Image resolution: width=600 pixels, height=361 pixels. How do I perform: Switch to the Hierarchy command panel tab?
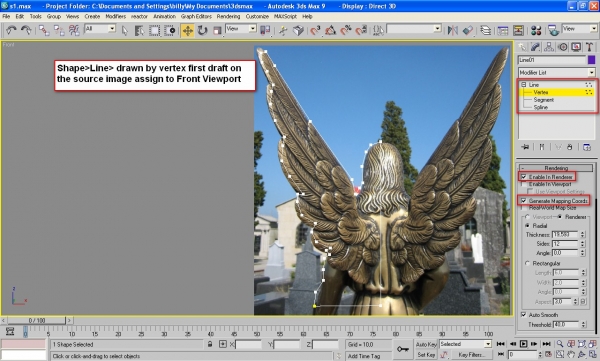pos(549,47)
